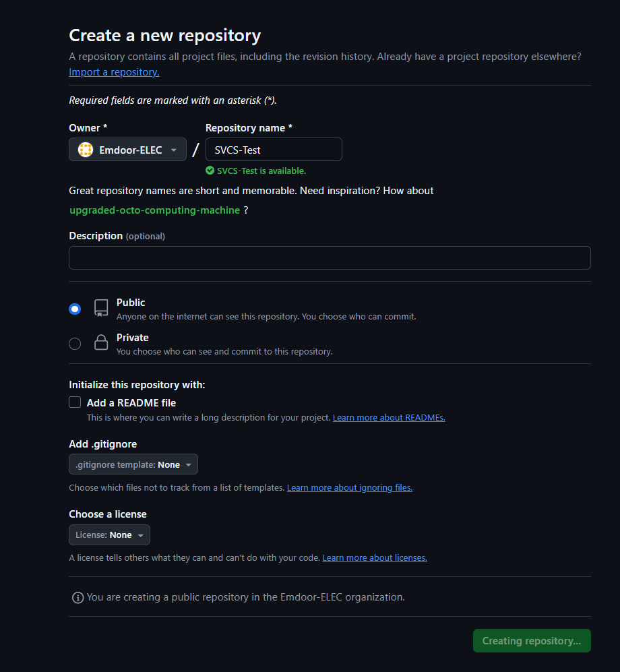This screenshot has width=620, height=672.
Task: Click the Import a repository link
Action: point(114,72)
